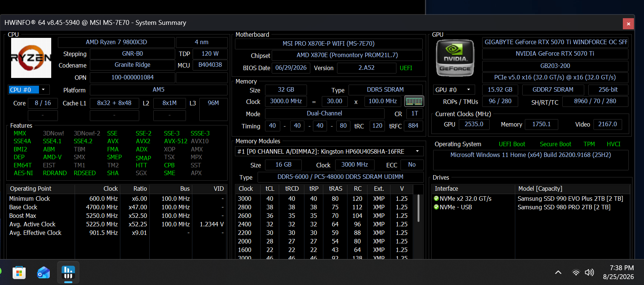Click the 15.92 GB video memory value
This screenshot has width=644, height=285.
click(x=500, y=90)
